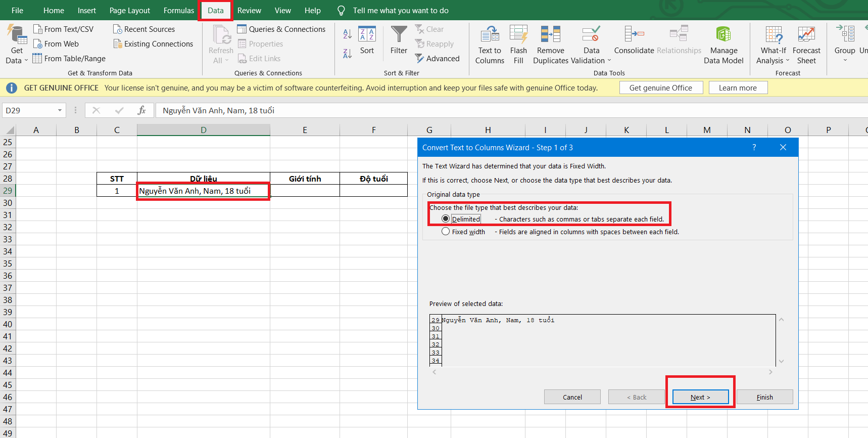Click preview scroll up arrow

(x=781, y=320)
